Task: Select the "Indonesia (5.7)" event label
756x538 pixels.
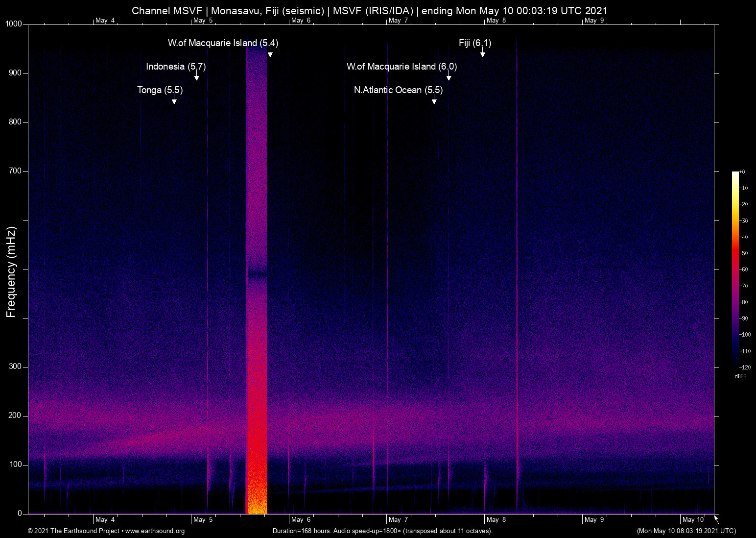Action: 176,67
